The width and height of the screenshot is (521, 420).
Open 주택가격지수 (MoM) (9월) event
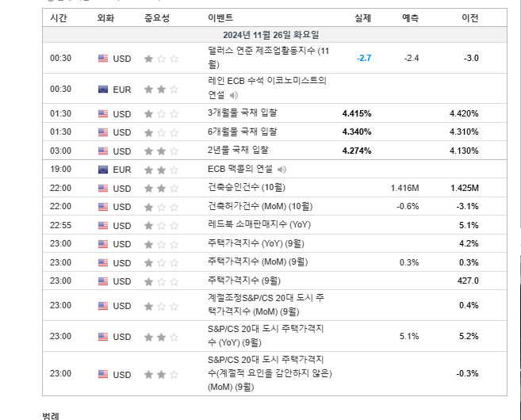(x=258, y=262)
